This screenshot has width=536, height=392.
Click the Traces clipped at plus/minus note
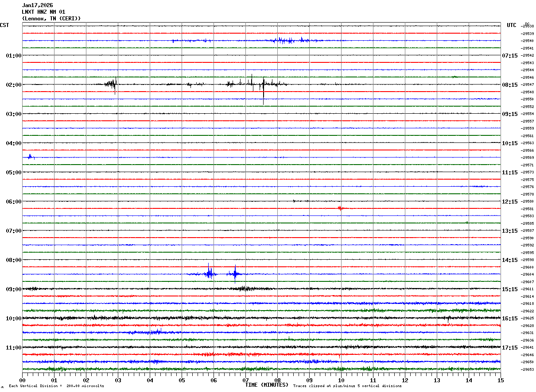(347, 386)
